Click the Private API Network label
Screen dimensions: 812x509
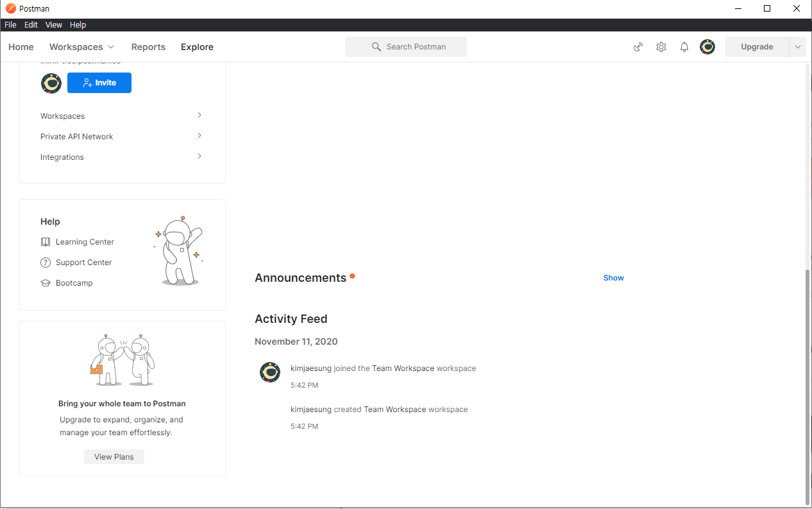click(76, 137)
